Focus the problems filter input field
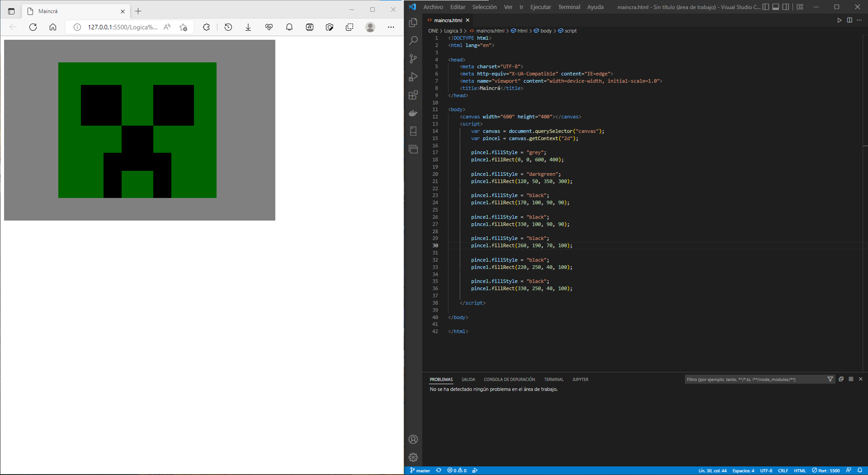This screenshot has width=868, height=475. click(x=755, y=380)
